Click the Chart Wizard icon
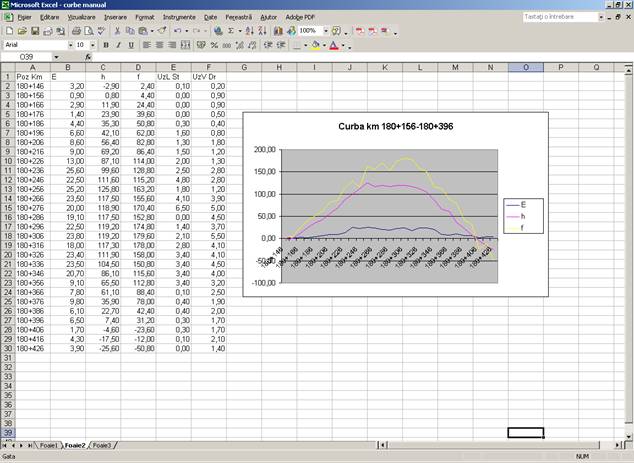Image resolution: width=634 pixels, height=463 pixels. tap(277, 32)
